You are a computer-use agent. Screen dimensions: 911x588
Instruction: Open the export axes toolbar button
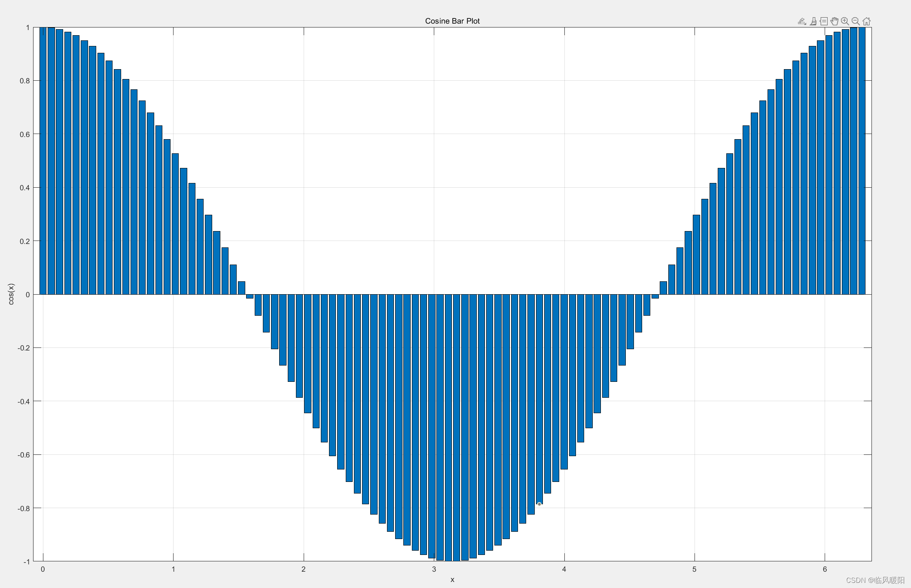[802, 21]
